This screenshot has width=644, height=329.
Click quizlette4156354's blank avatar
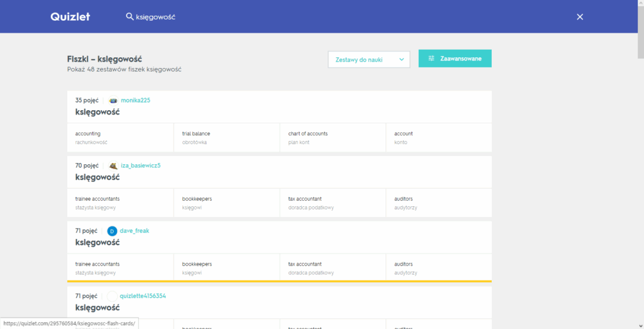tap(113, 296)
